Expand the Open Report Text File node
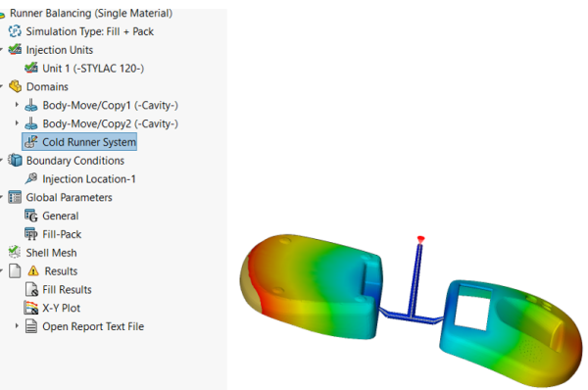The width and height of the screenshot is (588, 390). coord(17,325)
